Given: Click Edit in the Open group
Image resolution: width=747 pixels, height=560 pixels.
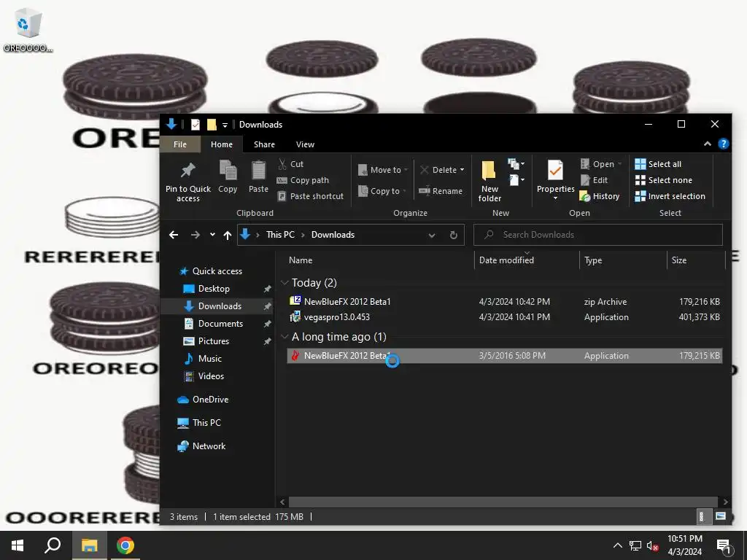Looking at the screenshot, I should pyautogui.click(x=594, y=180).
